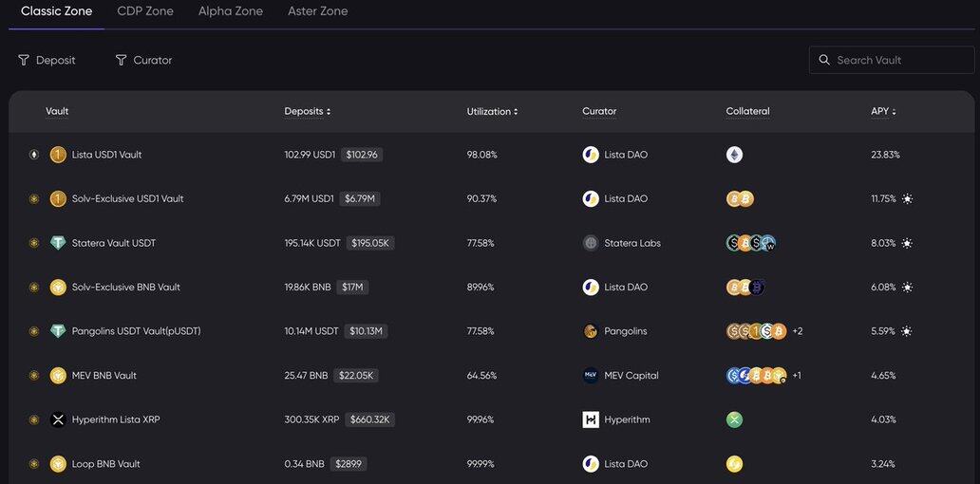Sort vaults by the Deposits column
The height and width of the screenshot is (484, 980).
308,111
